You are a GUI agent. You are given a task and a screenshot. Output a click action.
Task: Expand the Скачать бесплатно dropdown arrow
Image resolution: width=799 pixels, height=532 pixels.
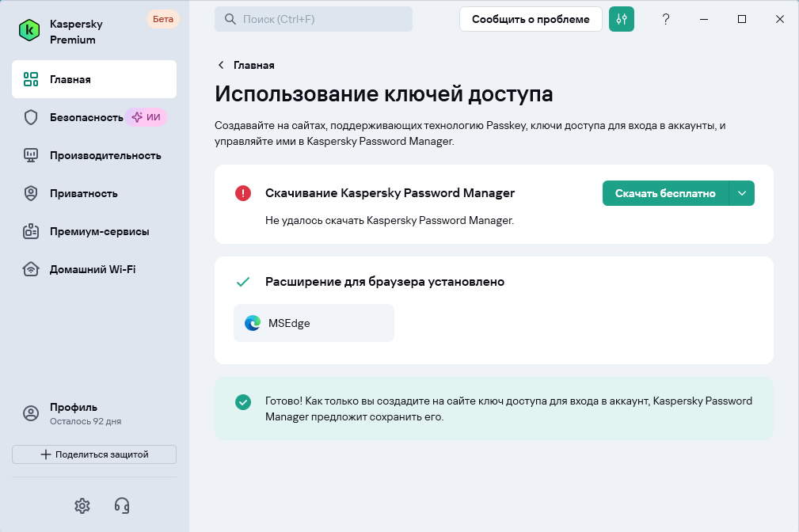tap(743, 192)
